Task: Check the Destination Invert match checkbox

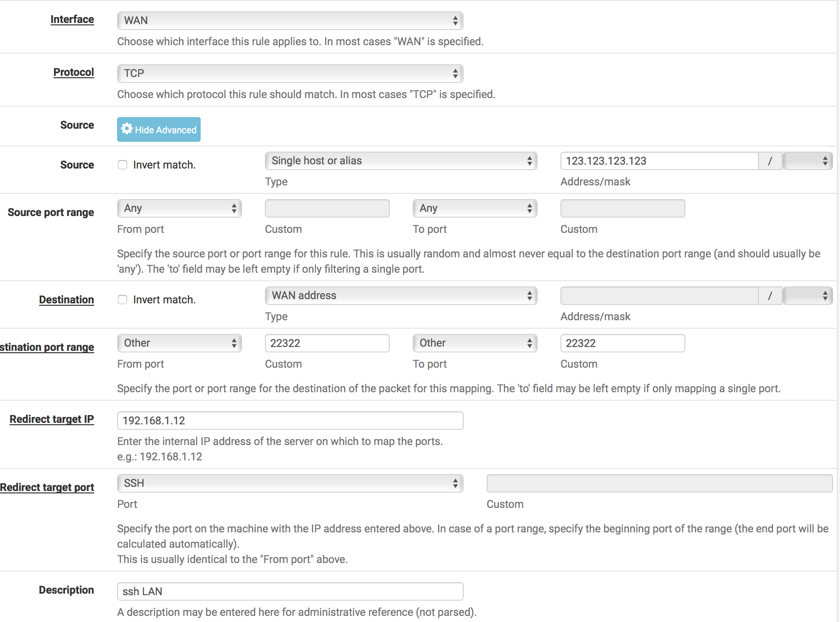Action: coord(123,300)
